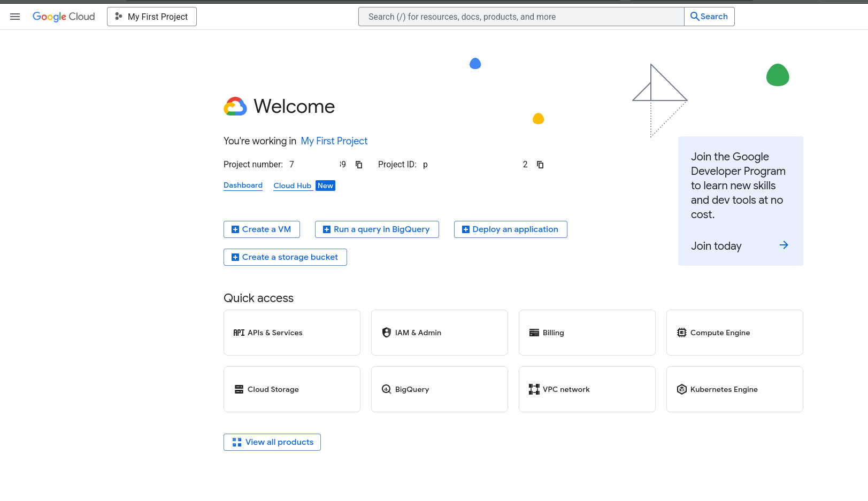Open the IAM & Admin card
The width and height of the screenshot is (868, 501).
tap(439, 333)
